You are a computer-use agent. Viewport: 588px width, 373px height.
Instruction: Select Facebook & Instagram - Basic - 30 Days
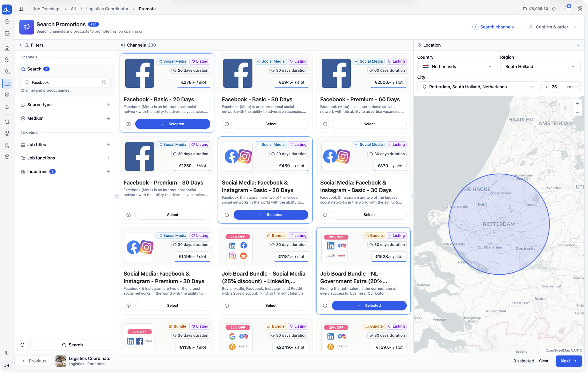click(369, 215)
